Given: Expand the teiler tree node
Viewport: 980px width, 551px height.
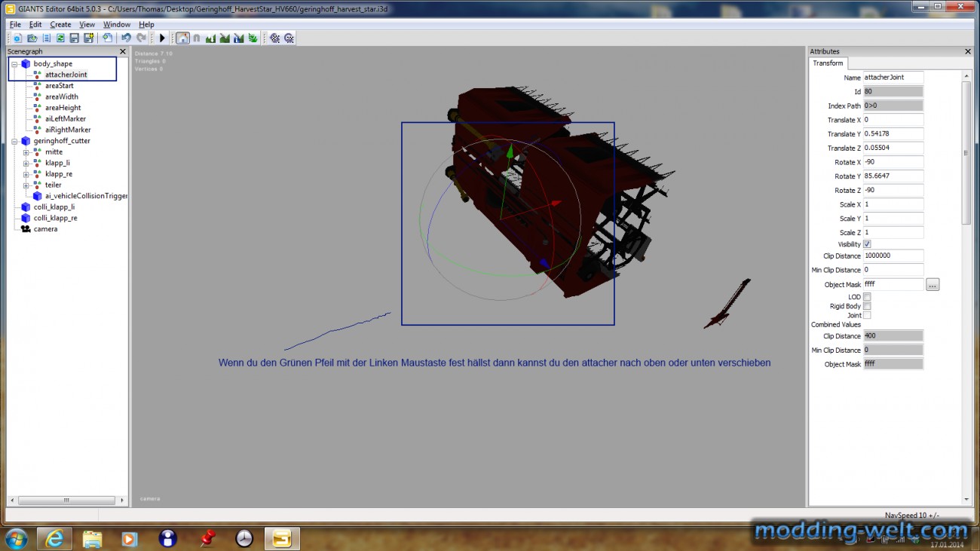Looking at the screenshot, I should 26,185.
